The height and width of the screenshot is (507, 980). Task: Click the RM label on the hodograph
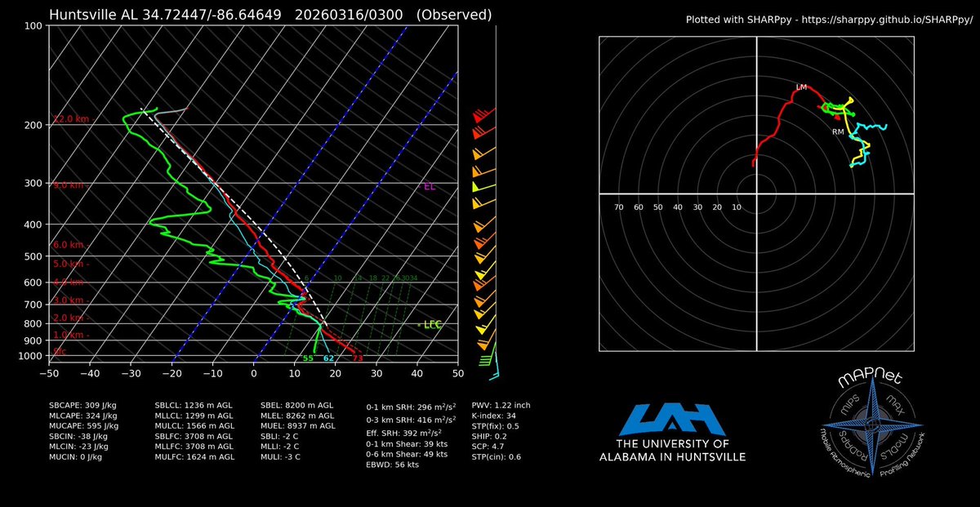(x=838, y=131)
